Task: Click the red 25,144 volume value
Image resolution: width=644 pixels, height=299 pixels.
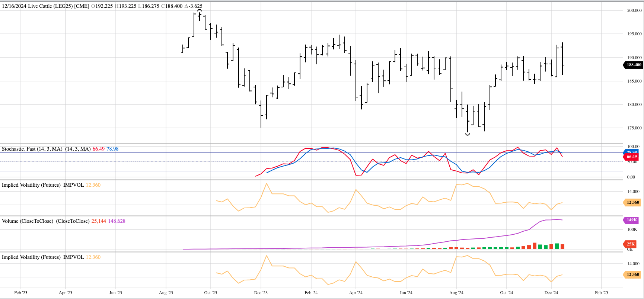Action: point(99,221)
